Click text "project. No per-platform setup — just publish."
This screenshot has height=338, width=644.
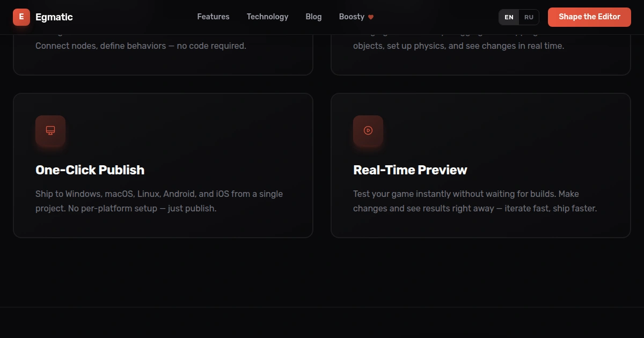(126, 208)
